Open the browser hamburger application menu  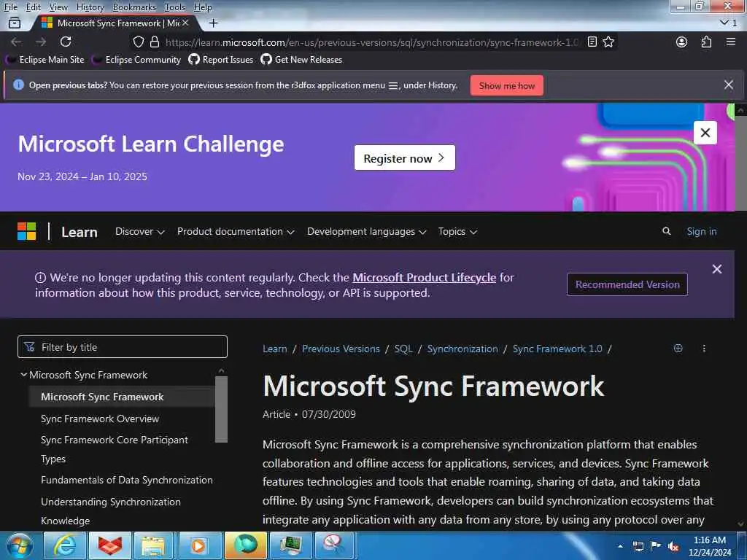coord(731,42)
